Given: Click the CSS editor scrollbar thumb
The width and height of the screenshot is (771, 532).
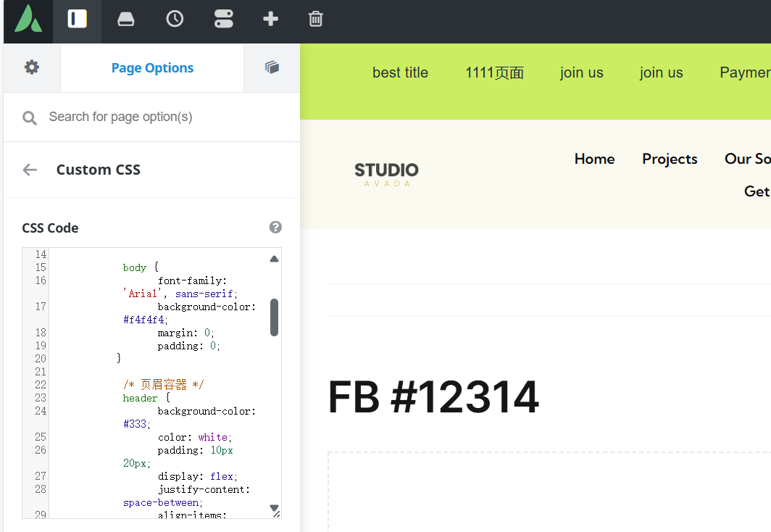Looking at the screenshot, I should point(274,317).
